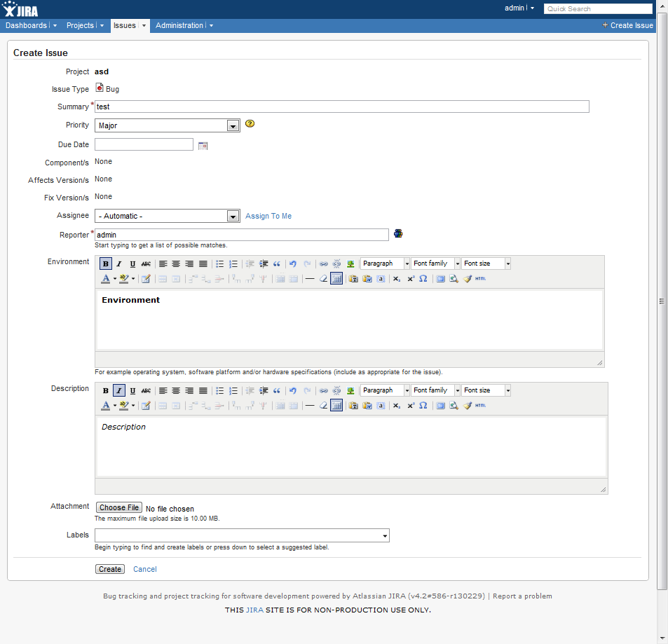Image resolution: width=668 pixels, height=644 pixels.
Task: Open the Due Date calendar picker
Action: click(203, 146)
